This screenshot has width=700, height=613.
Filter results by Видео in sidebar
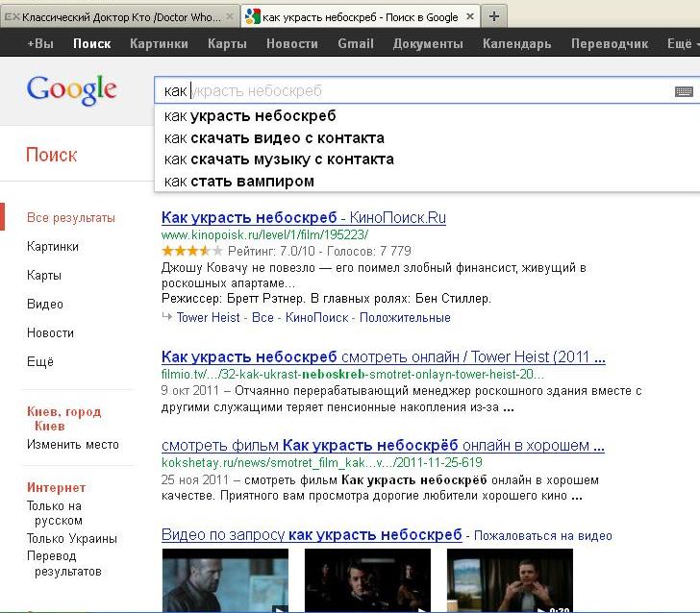pyautogui.click(x=45, y=305)
